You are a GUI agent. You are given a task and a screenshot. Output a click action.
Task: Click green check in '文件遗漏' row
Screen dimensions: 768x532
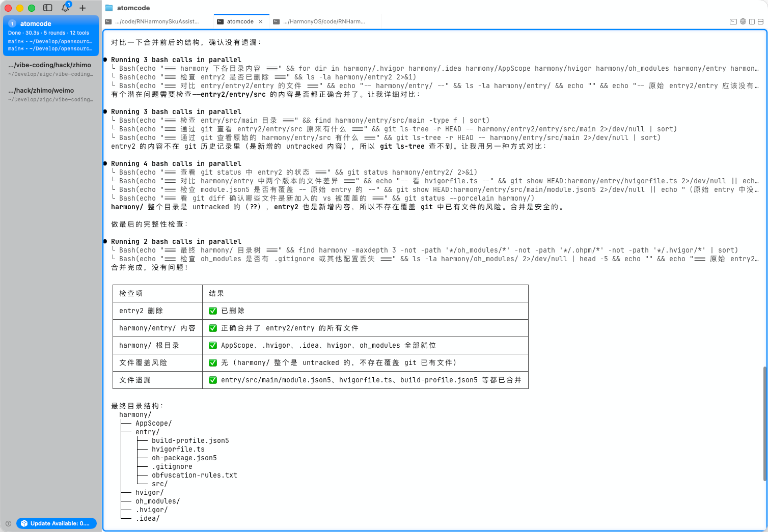pyautogui.click(x=213, y=380)
